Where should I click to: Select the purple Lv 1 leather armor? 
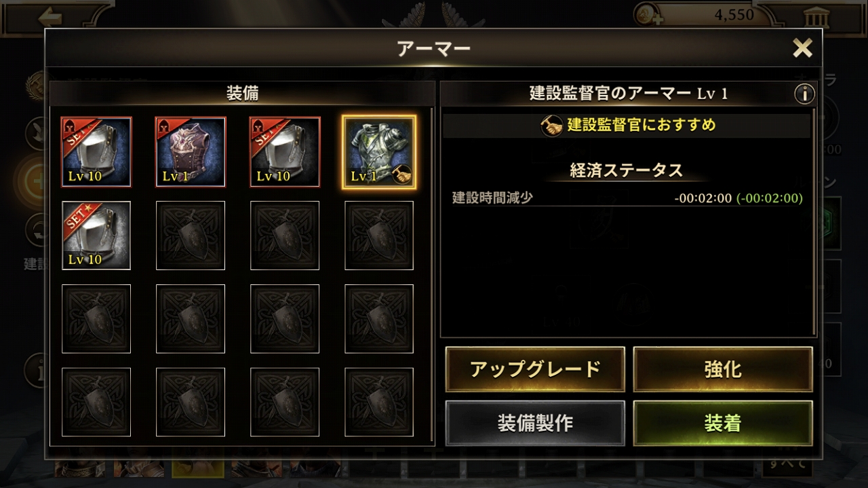pos(191,152)
